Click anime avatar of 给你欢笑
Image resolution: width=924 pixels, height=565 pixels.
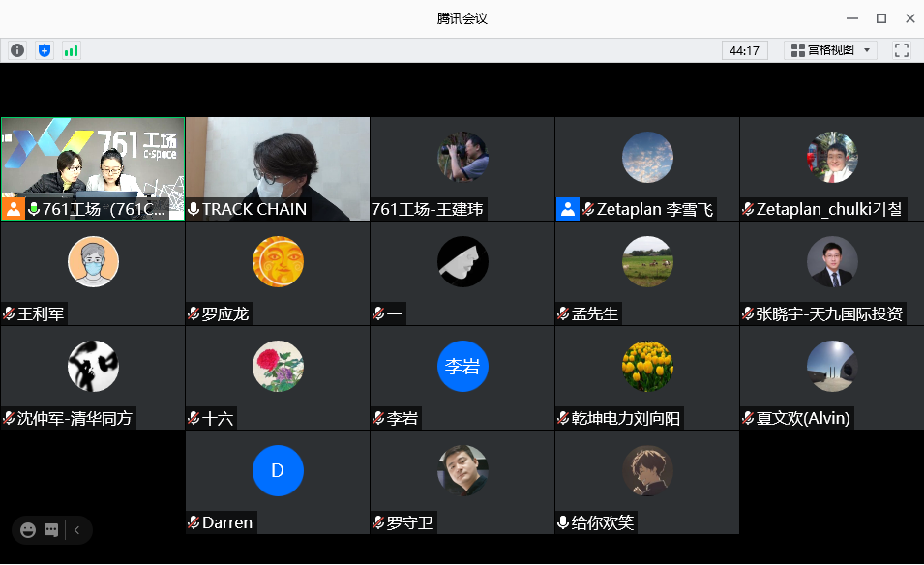tap(647, 470)
